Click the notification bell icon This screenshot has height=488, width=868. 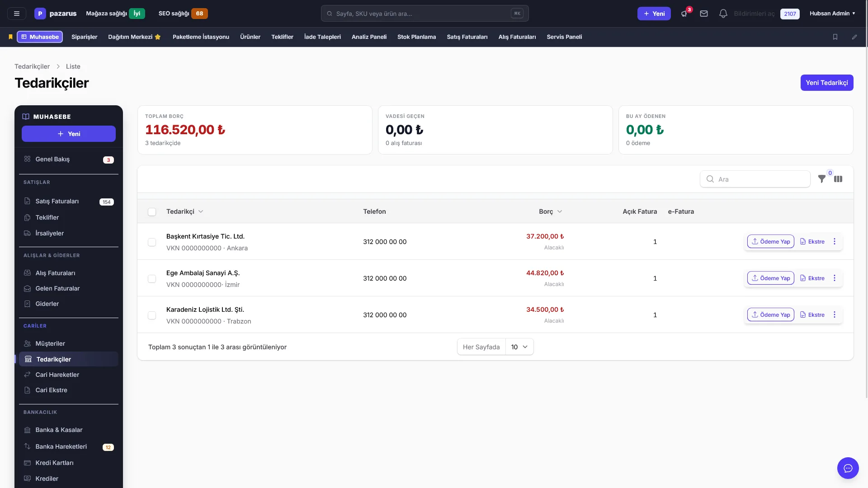coord(723,14)
